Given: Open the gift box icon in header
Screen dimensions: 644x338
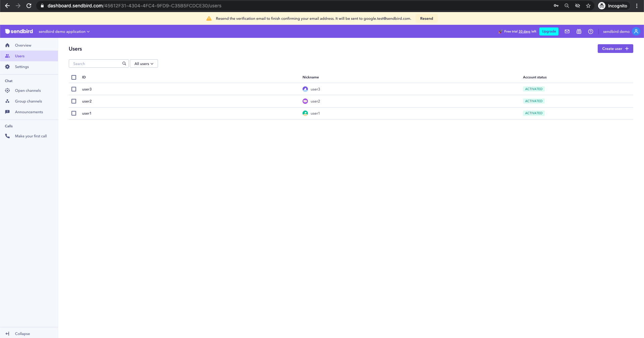Looking at the screenshot, I should (579, 31).
